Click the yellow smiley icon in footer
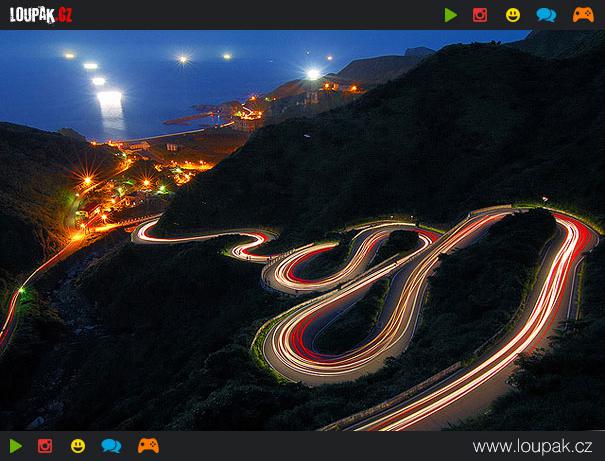The height and width of the screenshot is (461, 605). click(78, 446)
